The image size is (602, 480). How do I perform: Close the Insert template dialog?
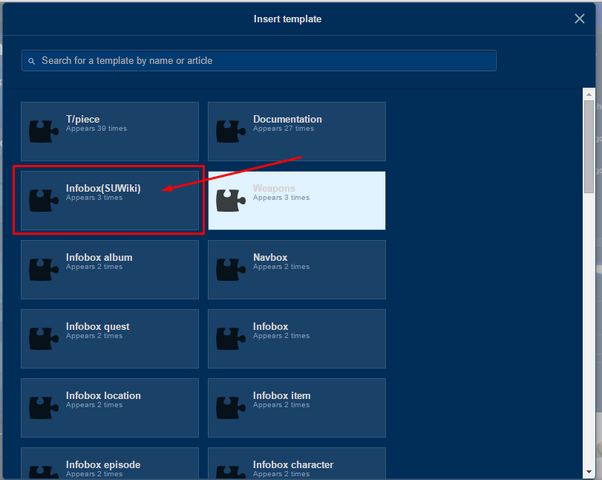click(x=580, y=18)
